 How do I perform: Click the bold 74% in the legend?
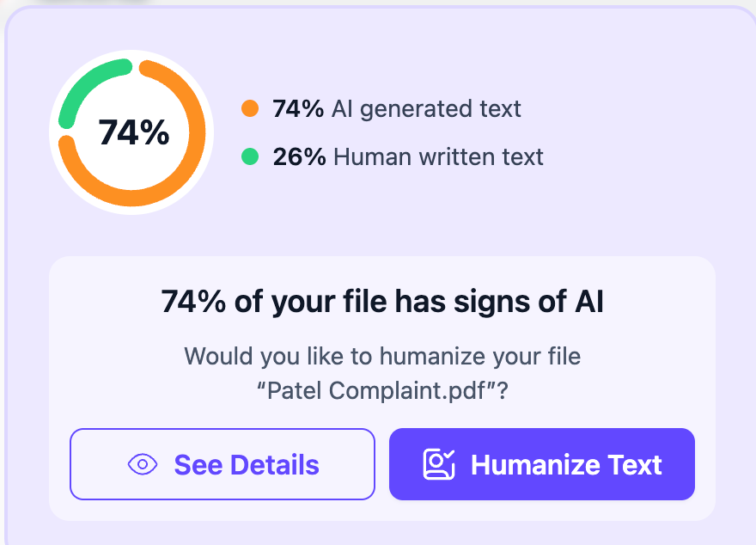point(298,109)
